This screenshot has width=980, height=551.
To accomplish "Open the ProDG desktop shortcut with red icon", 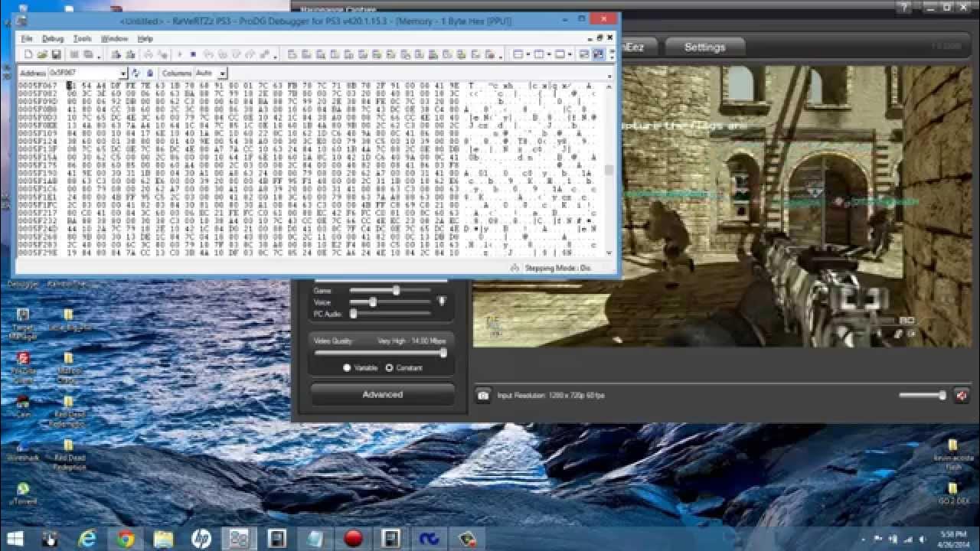I will click(23, 366).
